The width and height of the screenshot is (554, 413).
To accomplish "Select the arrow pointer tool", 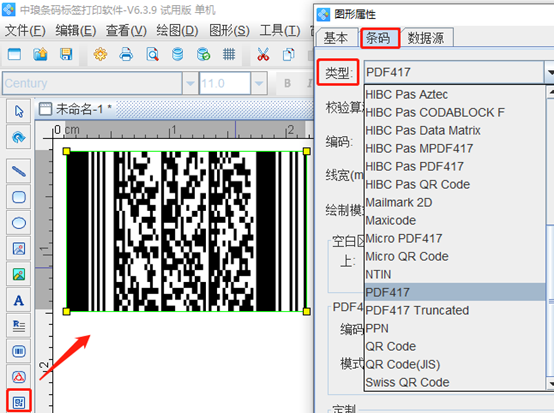I will click(x=19, y=111).
